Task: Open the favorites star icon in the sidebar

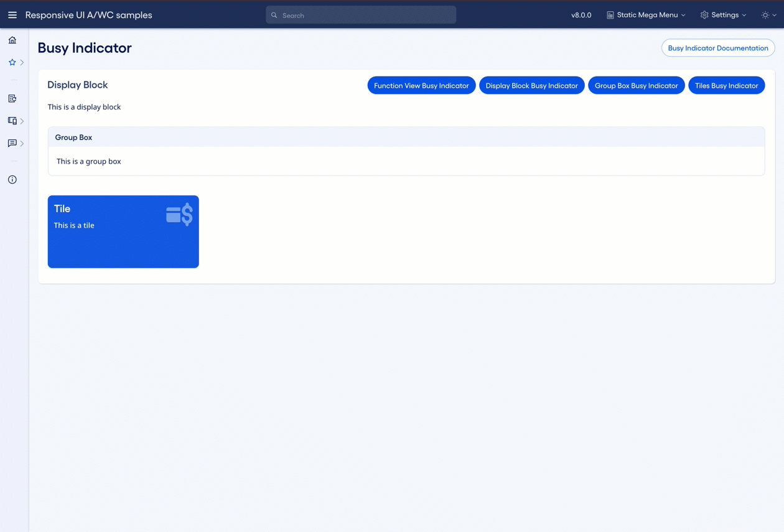Action: [12, 62]
